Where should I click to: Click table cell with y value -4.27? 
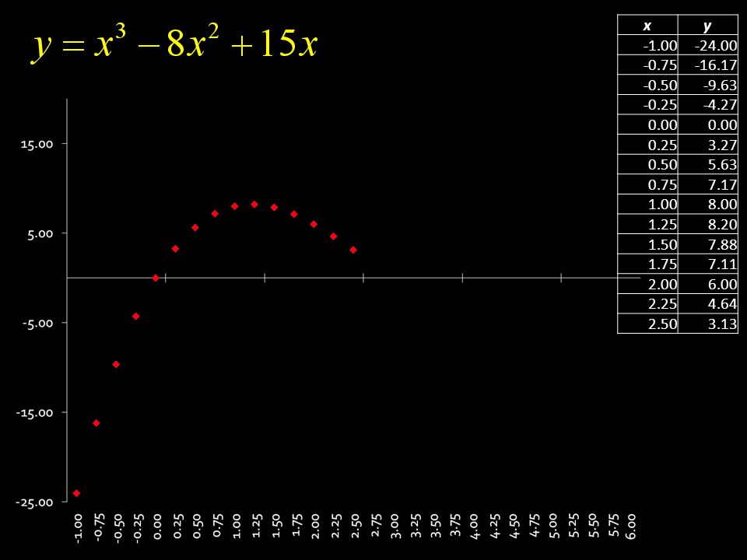pyautogui.click(x=707, y=105)
